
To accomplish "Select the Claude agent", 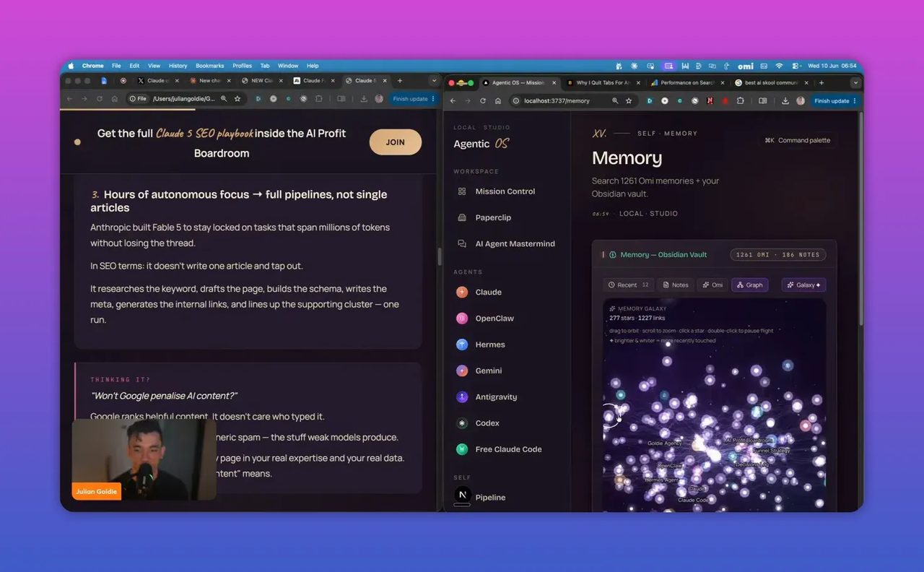I will [479, 292].
